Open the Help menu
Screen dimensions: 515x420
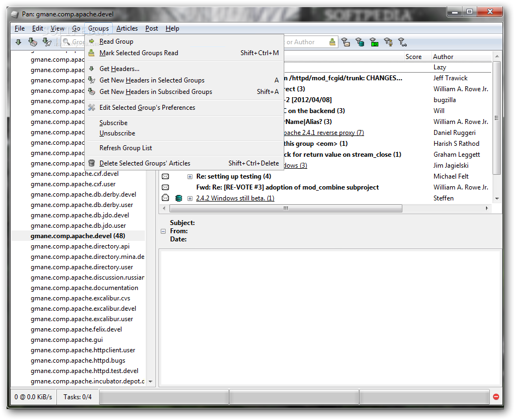(172, 28)
